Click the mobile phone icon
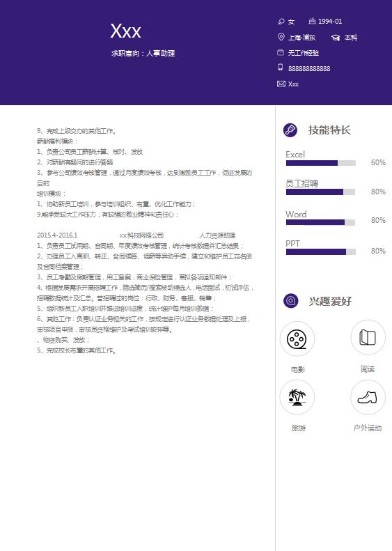Image resolution: width=392 pixels, height=551 pixels. click(x=281, y=67)
